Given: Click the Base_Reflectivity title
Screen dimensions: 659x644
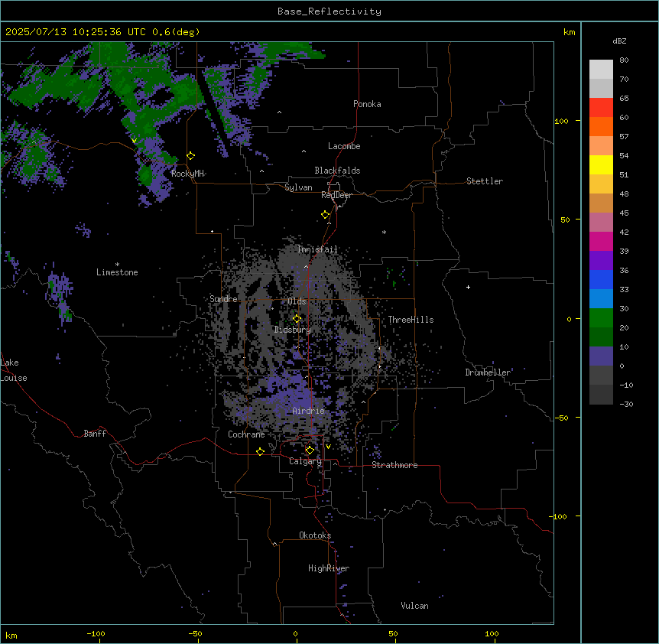Looking at the screenshot, I should (329, 11).
